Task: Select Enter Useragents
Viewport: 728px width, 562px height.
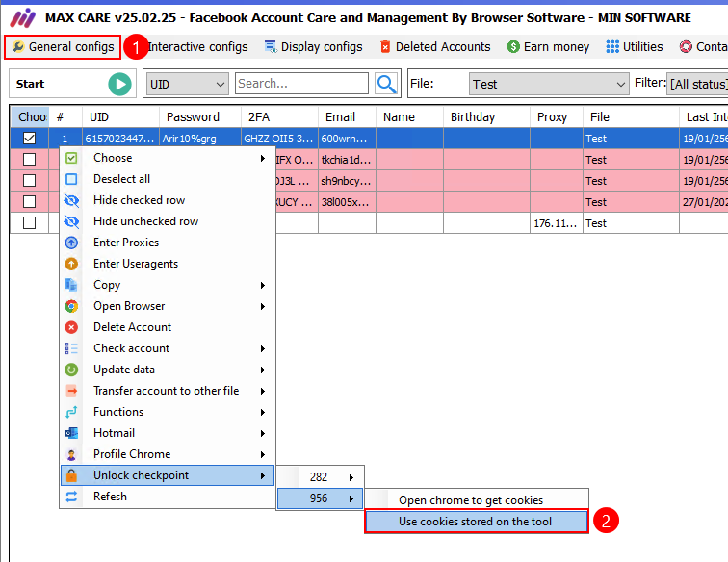Action: tap(168, 264)
